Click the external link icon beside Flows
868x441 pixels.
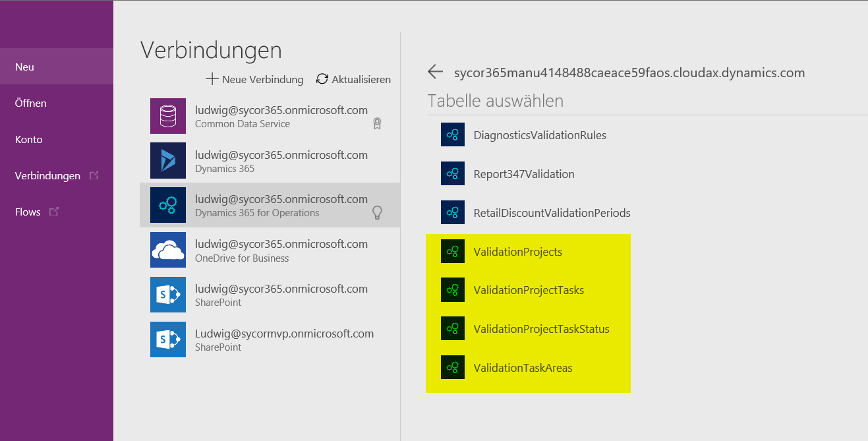pos(54,212)
